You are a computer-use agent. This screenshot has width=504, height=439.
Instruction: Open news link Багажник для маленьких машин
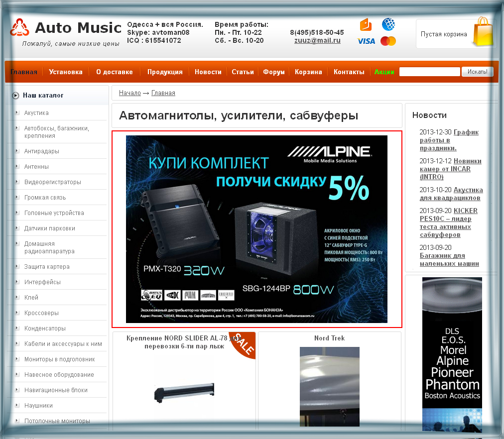(449, 259)
